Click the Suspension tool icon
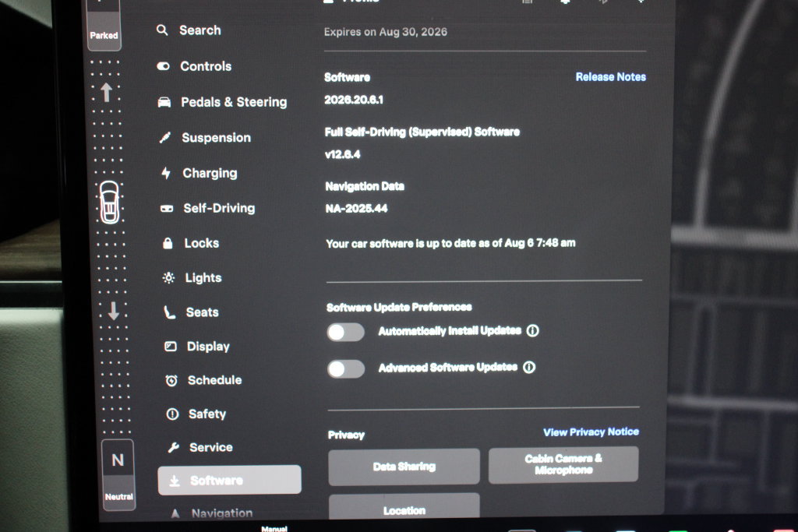 point(165,137)
